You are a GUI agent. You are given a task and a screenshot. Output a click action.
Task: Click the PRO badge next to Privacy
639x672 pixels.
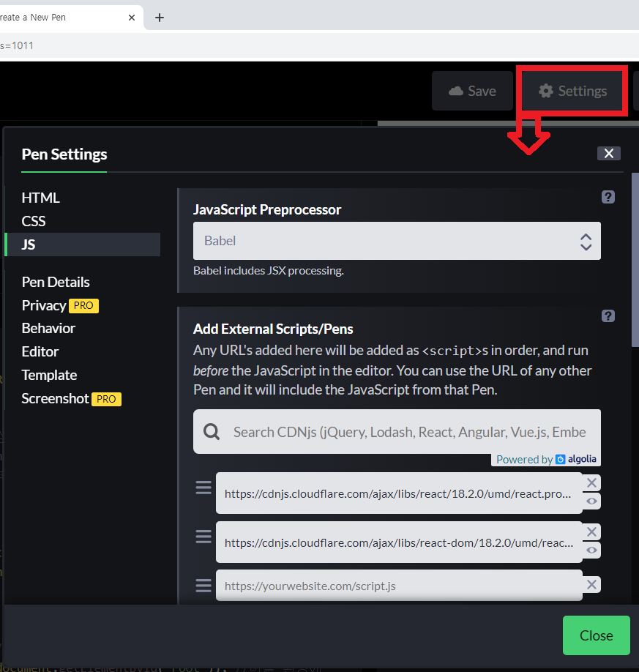[x=83, y=305]
